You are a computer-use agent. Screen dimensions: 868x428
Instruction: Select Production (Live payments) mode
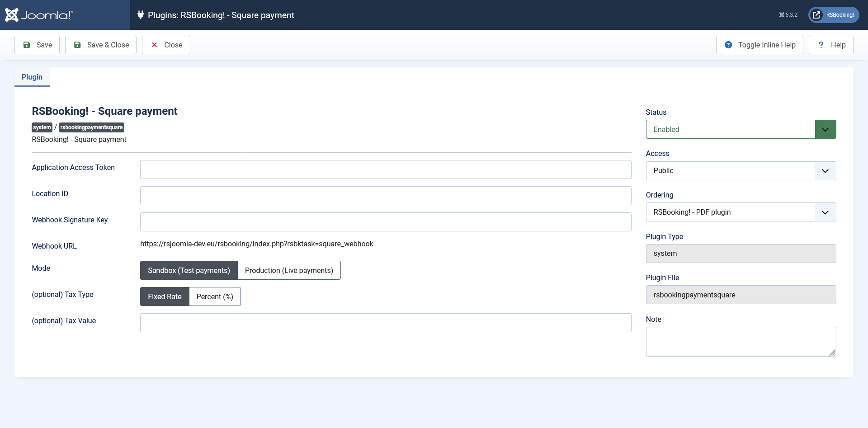[289, 270]
